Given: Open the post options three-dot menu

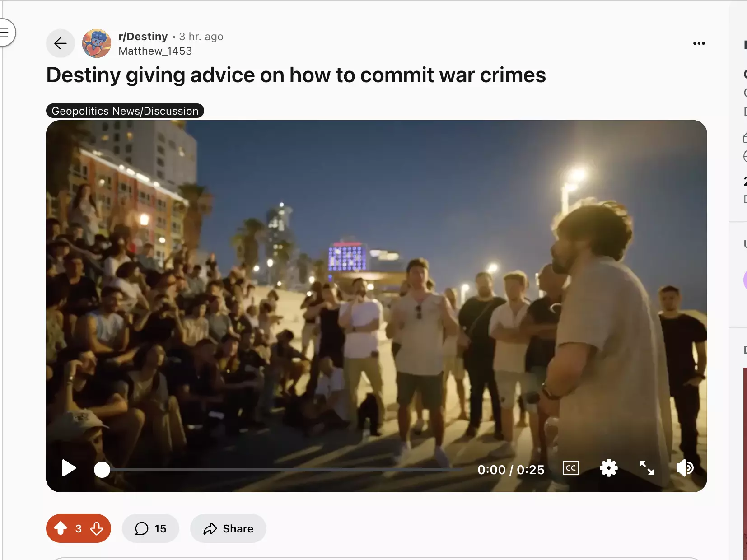Looking at the screenshot, I should pos(699,43).
